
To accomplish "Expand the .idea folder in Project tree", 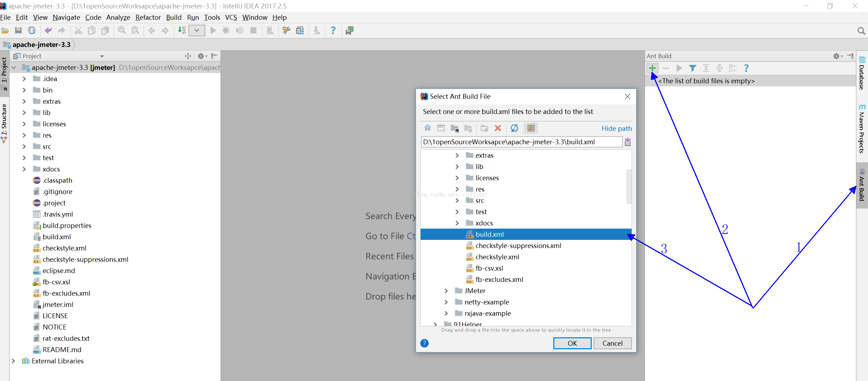I will 24,79.
